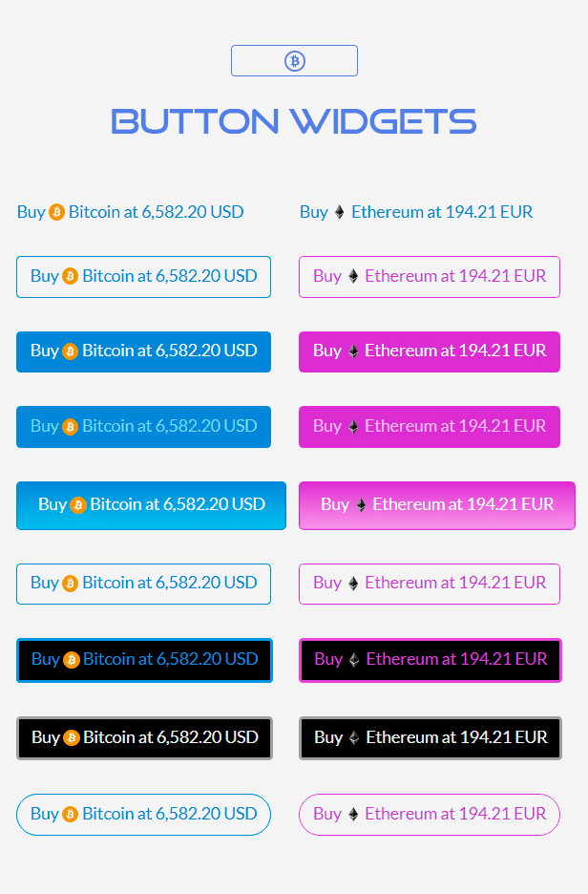The image size is (588, 894).
Task: Click the Ethereum icon in the magenta-outlined black button
Action: (x=354, y=660)
